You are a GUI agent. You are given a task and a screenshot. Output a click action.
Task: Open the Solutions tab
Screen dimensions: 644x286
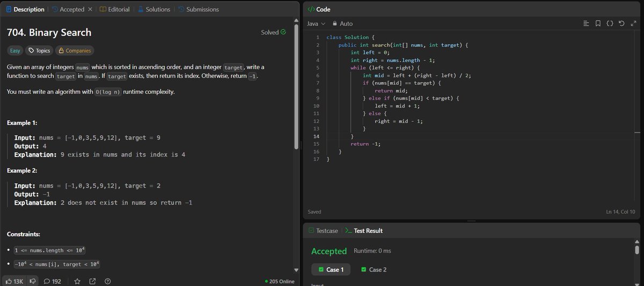(x=153, y=9)
